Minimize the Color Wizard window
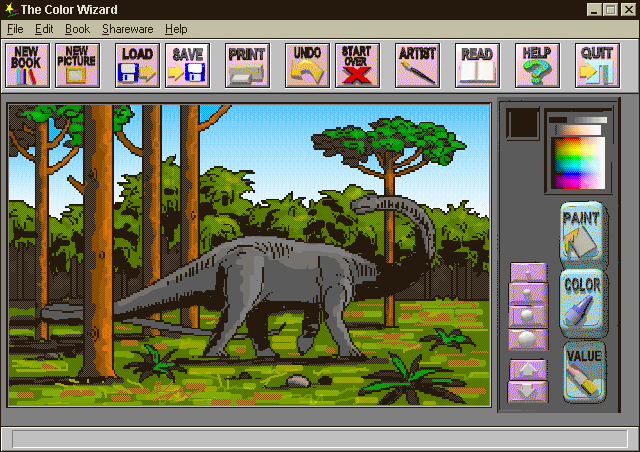Viewport: 640px width, 452px height. 594,9
